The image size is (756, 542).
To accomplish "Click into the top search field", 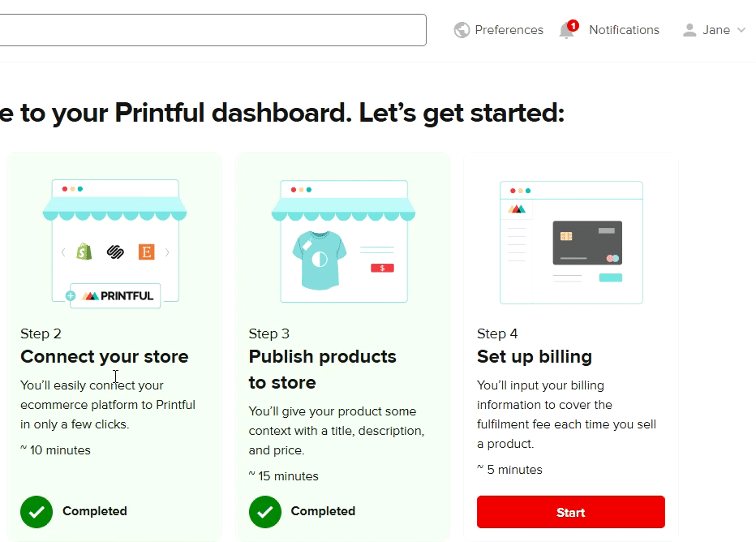I will tap(211, 30).
